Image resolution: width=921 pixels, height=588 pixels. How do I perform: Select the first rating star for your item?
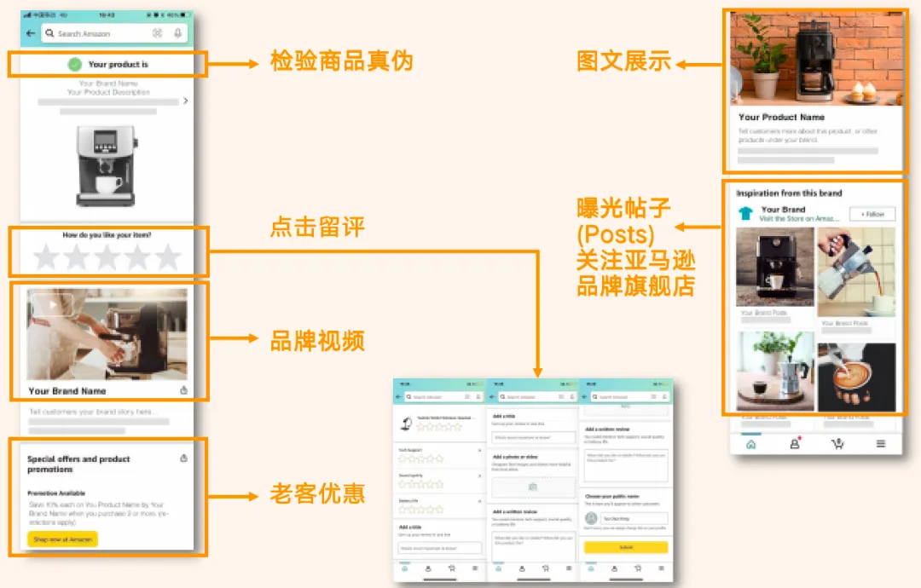pos(46,257)
